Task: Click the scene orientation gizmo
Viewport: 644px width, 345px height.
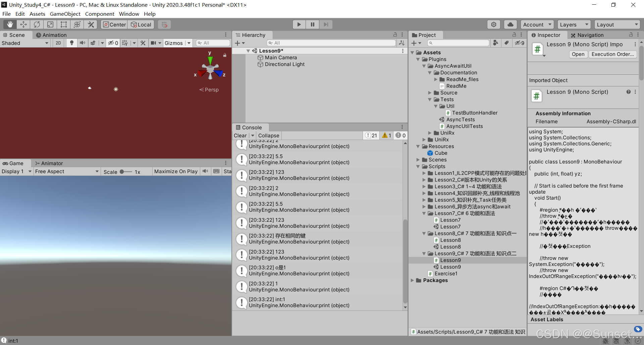Action: pos(210,68)
